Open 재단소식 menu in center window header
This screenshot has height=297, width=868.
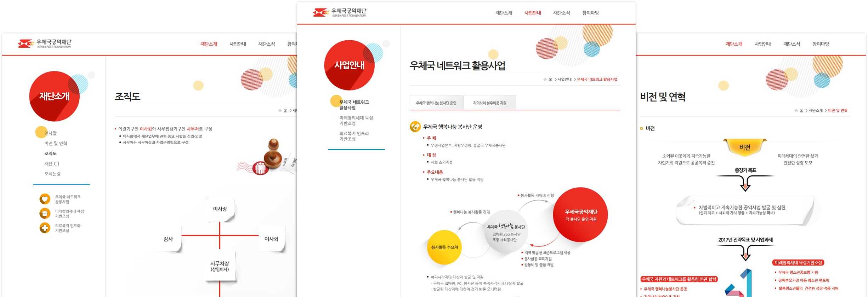point(562,13)
